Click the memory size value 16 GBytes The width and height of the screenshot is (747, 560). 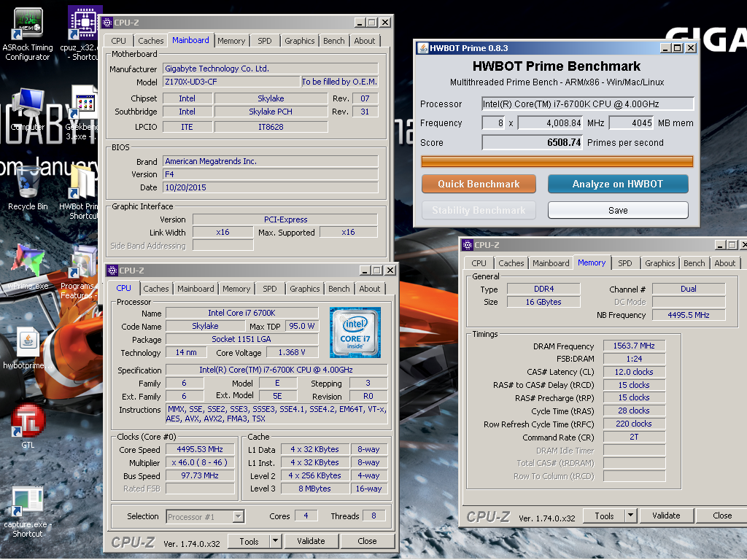point(543,302)
